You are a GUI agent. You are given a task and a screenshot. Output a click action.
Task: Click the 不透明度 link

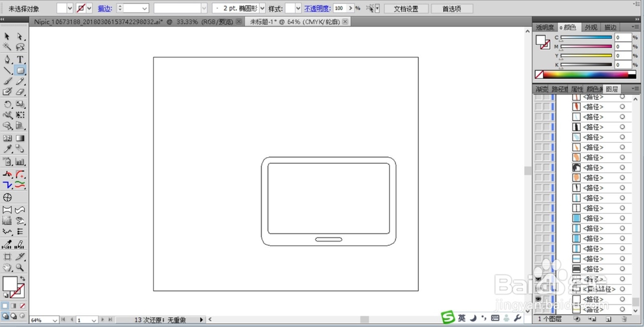click(x=317, y=8)
